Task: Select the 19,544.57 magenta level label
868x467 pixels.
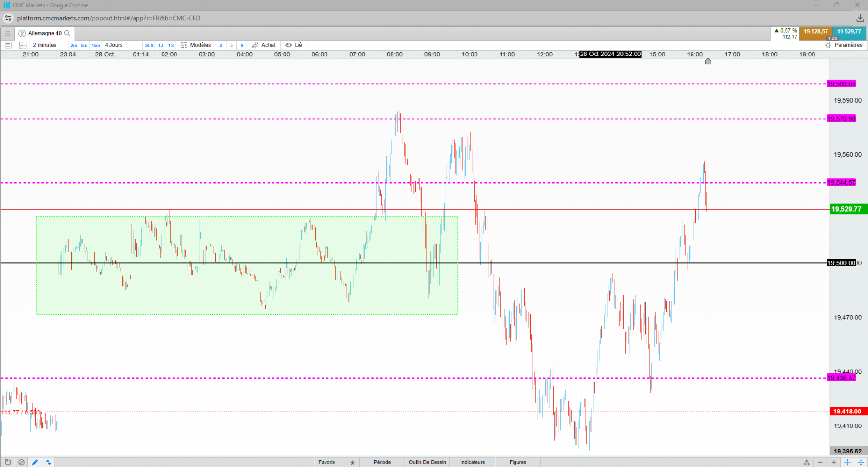Action: 841,182
